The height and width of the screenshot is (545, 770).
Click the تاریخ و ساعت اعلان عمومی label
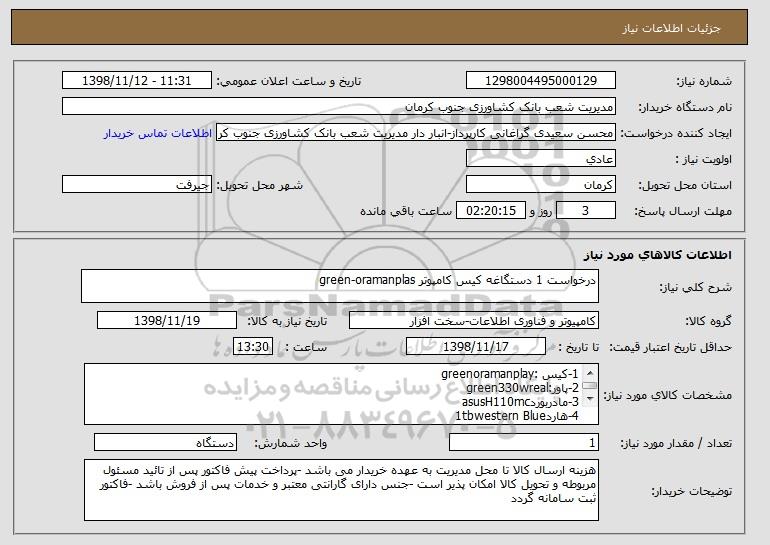[289, 81]
